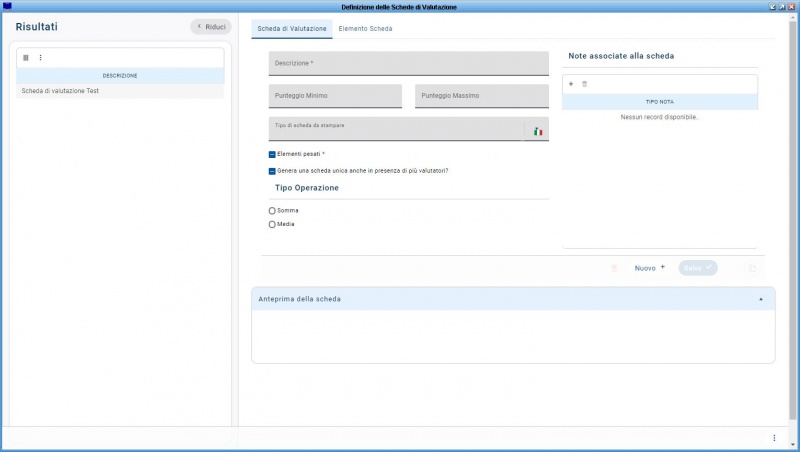800x452 pixels.
Task: Switch to the Elemento Scheda tab
Action: 365,29
